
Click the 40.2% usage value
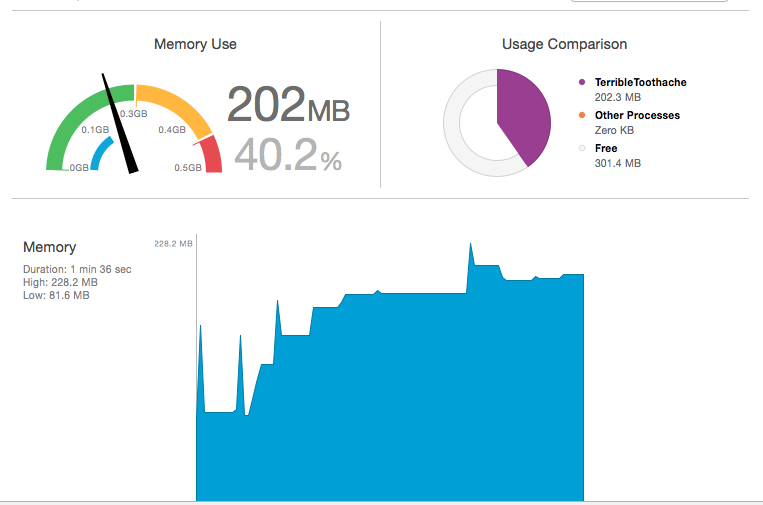[288, 155]
